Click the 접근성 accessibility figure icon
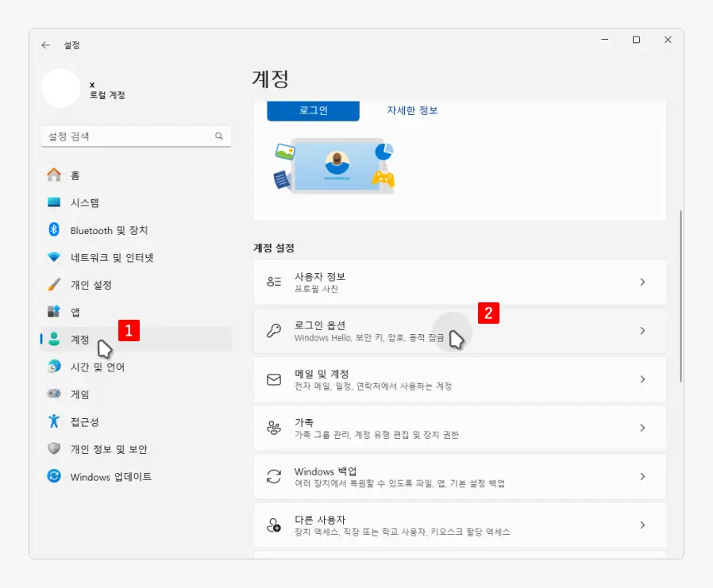The image size is (713, 588). coord(54,421)
